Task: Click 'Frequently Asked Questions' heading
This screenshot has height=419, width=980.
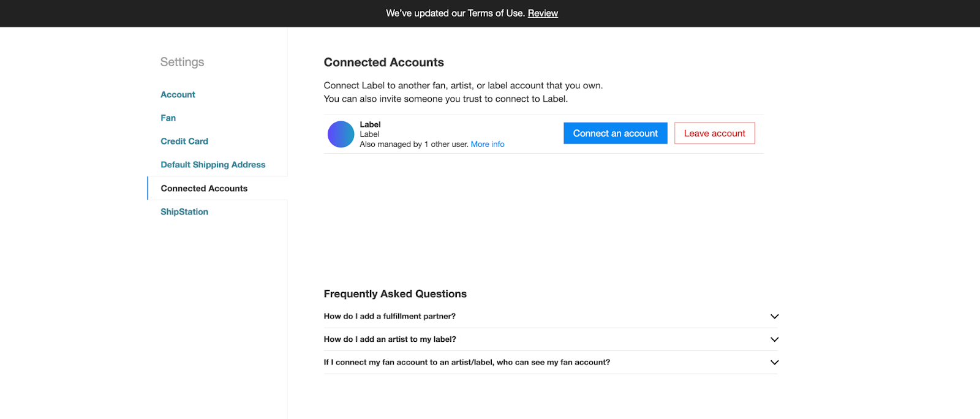Action: [x=395, y=294]
